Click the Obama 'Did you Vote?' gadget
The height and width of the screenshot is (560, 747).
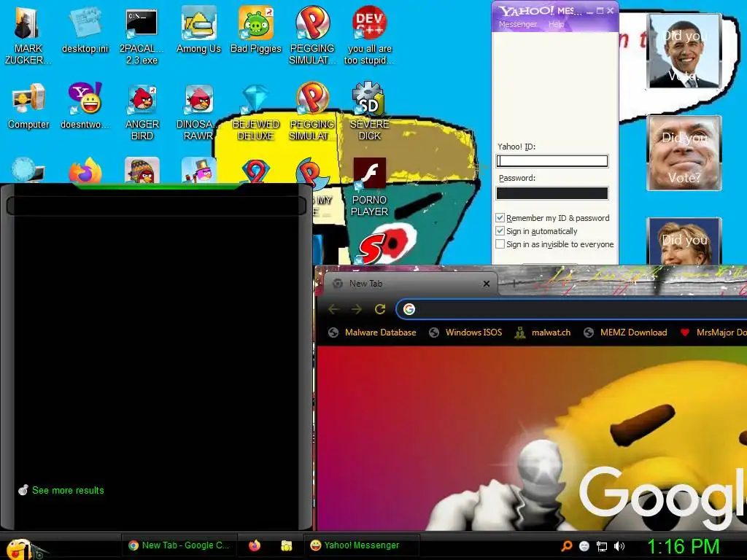[x=684, y=51]
